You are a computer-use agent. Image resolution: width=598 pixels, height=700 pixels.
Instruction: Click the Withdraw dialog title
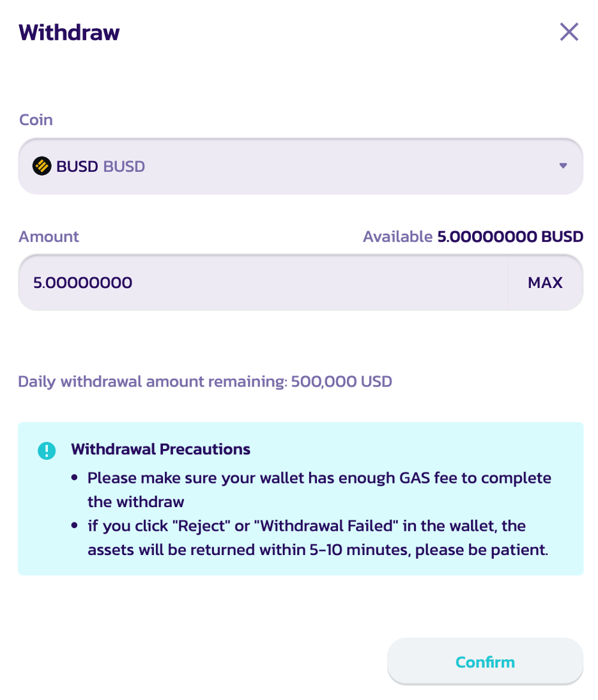click(x=69, y=33)
